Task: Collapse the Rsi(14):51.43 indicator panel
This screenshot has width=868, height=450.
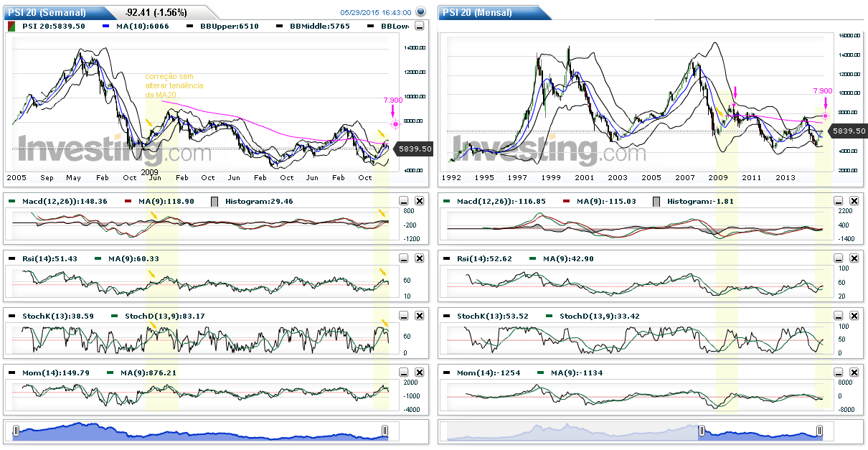Action: coord(404,258)
